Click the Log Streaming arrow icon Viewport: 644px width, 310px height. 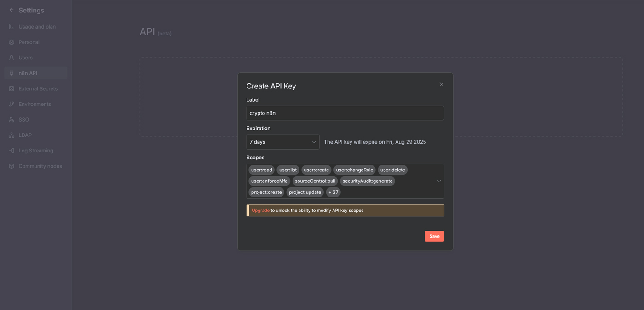coord(11,150)
